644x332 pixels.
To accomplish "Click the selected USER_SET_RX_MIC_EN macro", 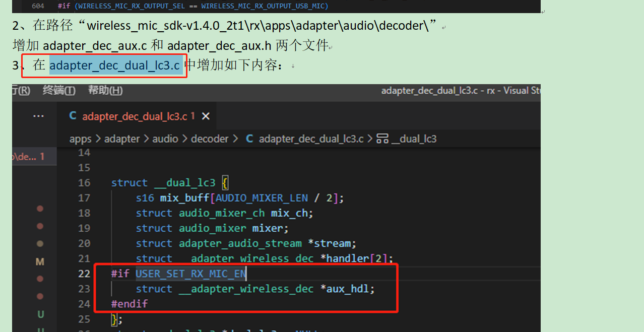I will pyautogui.click(x=191, y=274).
